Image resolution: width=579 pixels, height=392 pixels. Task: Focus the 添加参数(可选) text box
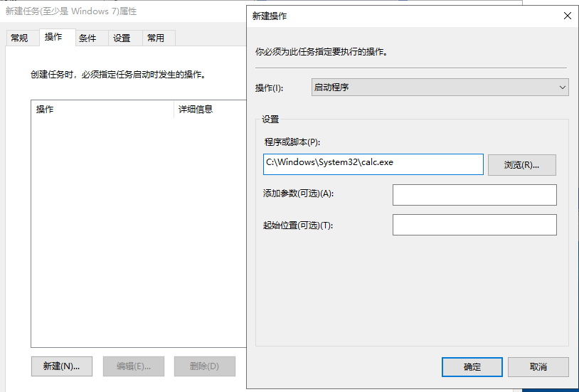(474, 194)
